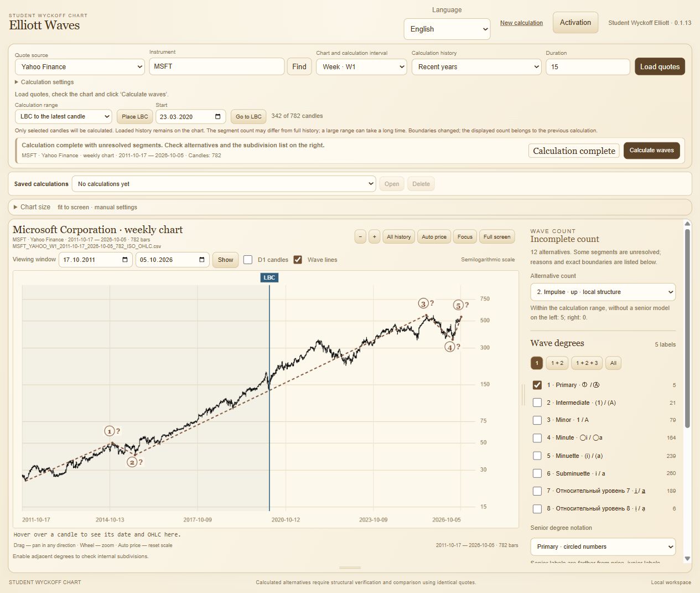
Task: Open the Calculation history dropdown
Action: click(476, 67)
